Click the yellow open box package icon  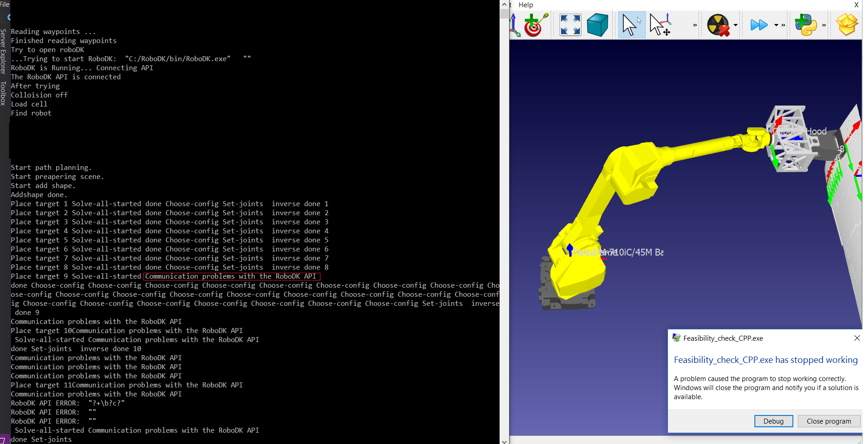846,25
